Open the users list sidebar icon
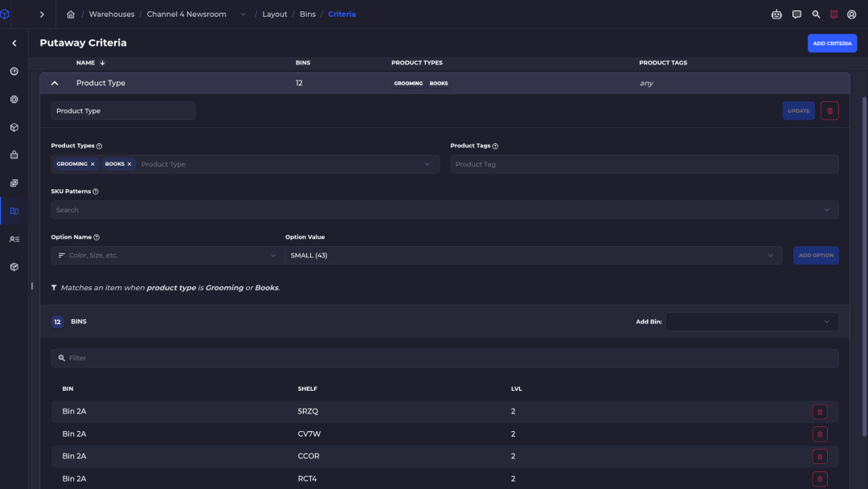The height and width of the screenshot is (489, 868). [x=14, y=239]
